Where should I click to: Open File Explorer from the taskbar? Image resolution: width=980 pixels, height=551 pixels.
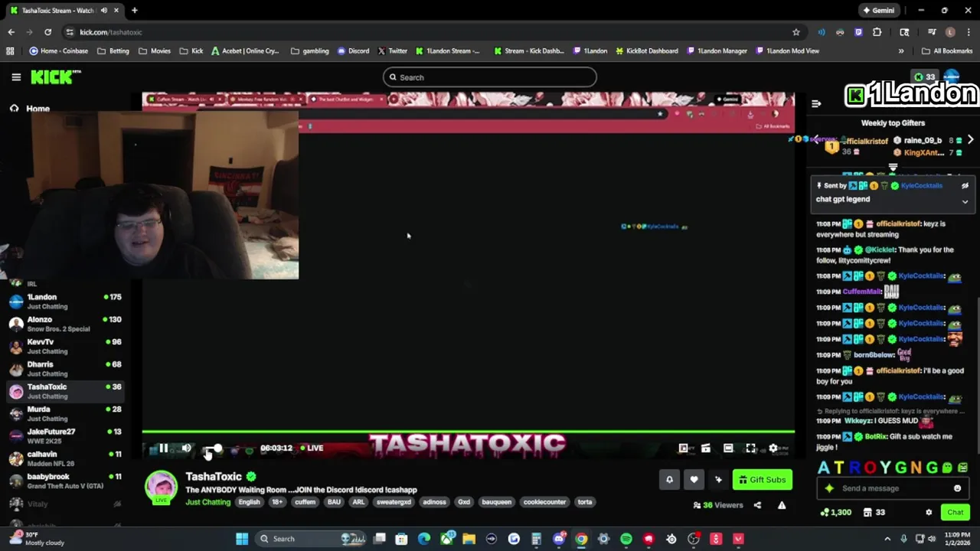point(469,539)
